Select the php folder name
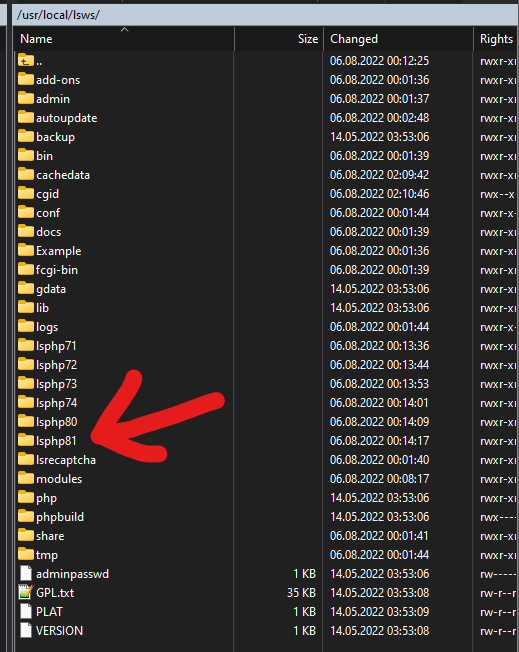Image resolution: width=519 pixels, height=652 pixels. click(47, 498)
